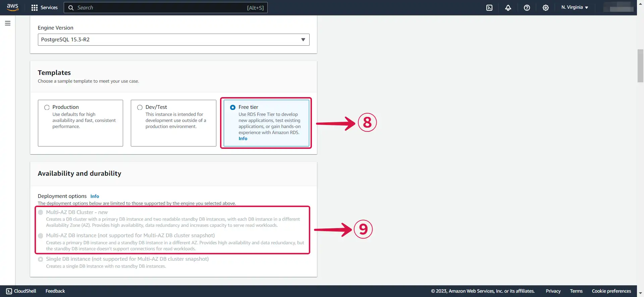Open the settings gear menu
The image size is (644, 297).
[x=546, y=8]
